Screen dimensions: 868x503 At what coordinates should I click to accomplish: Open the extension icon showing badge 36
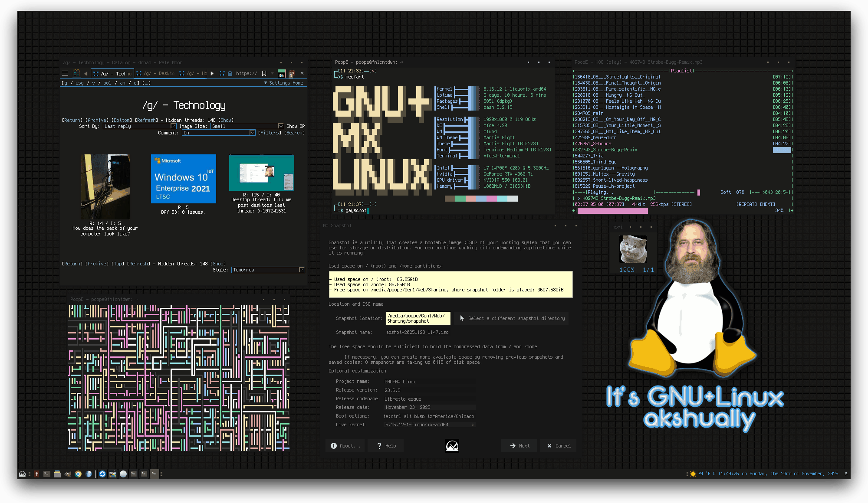[x=282, y=74]
